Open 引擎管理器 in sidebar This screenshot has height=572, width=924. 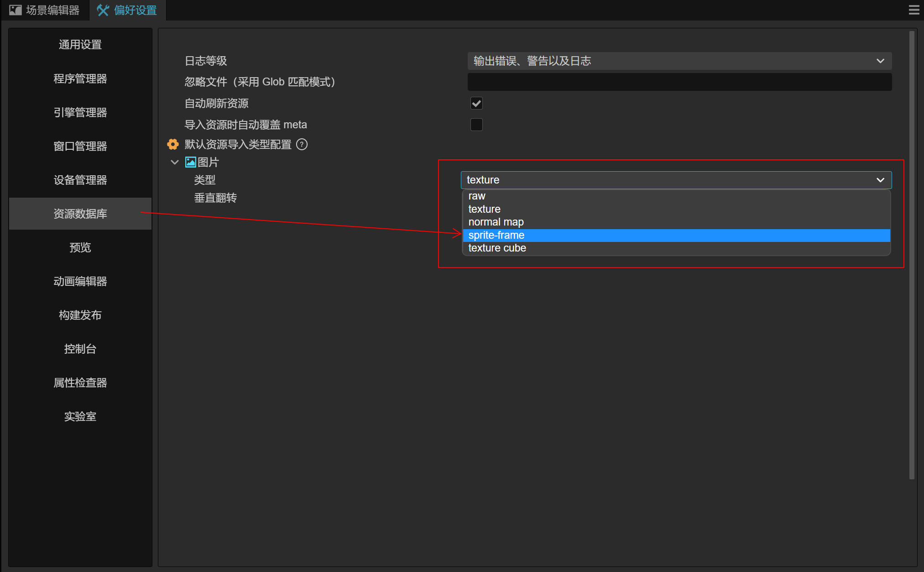tap(80, 112)
